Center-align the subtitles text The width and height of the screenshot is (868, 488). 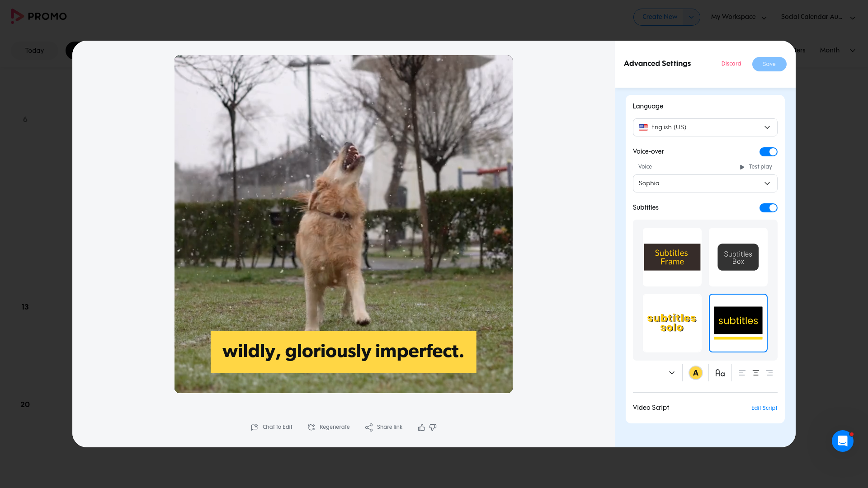(755, 373)
